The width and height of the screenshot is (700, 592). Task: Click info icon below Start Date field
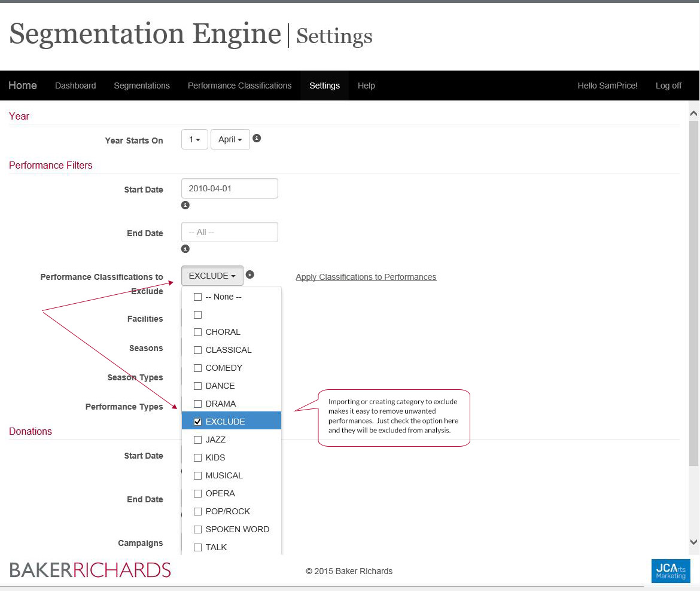(x=185, y=205)
